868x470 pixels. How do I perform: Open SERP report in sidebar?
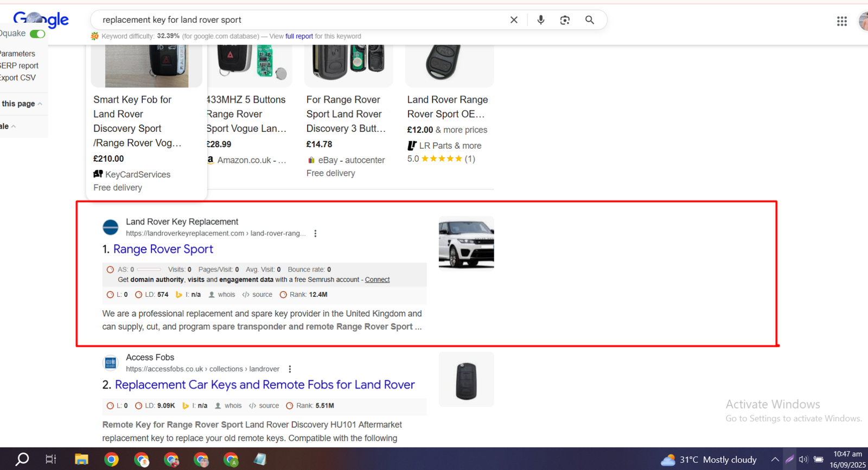pyautogui.click(x=20, y=66)
